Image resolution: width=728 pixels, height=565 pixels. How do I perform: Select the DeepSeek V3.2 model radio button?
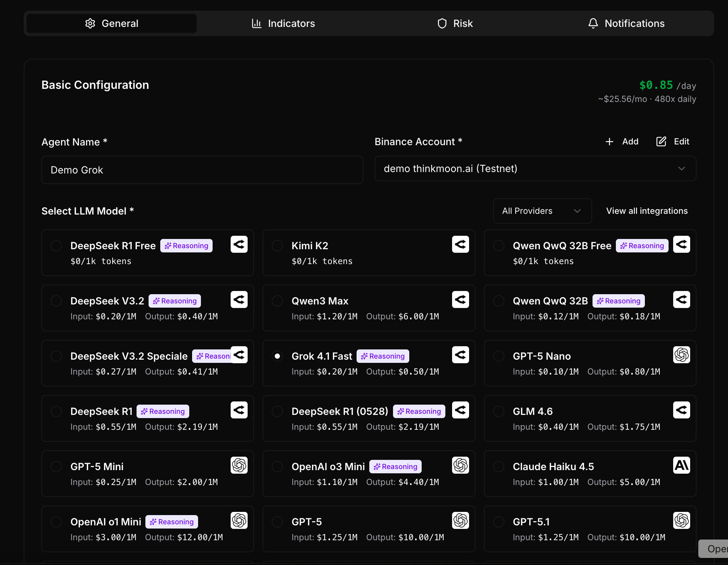tap(56, 301)
